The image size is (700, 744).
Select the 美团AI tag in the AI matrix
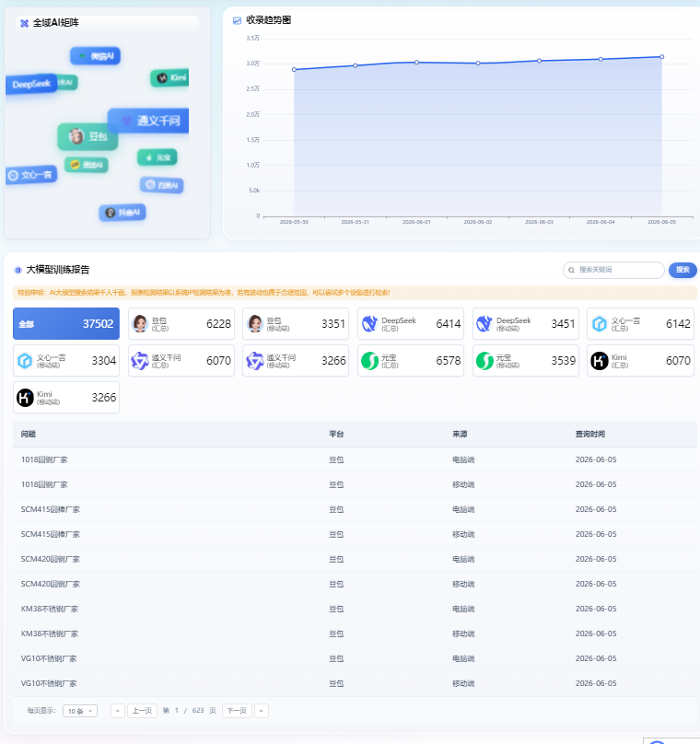click(x=87, y=165)
